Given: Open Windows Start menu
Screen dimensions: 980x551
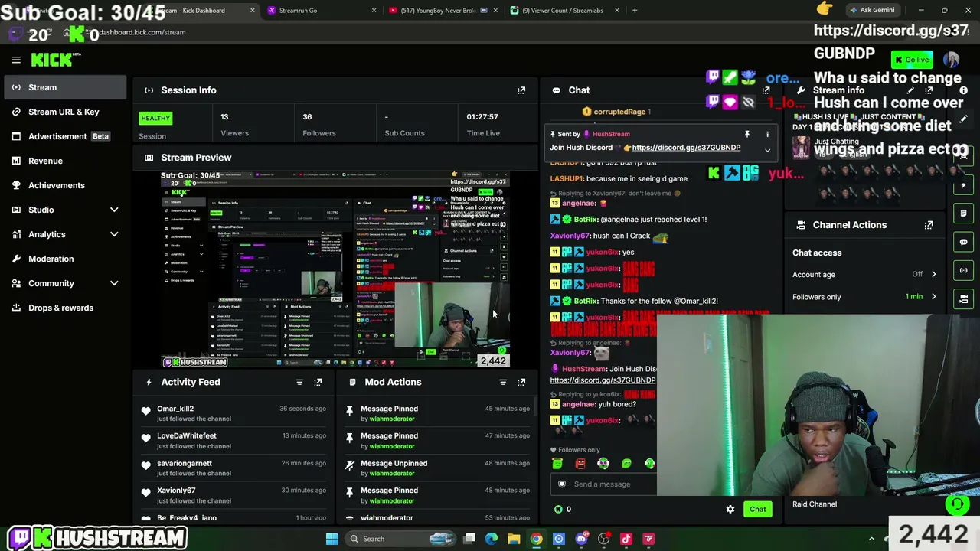Looking at the screenshot, I should (x=332, y=539).
